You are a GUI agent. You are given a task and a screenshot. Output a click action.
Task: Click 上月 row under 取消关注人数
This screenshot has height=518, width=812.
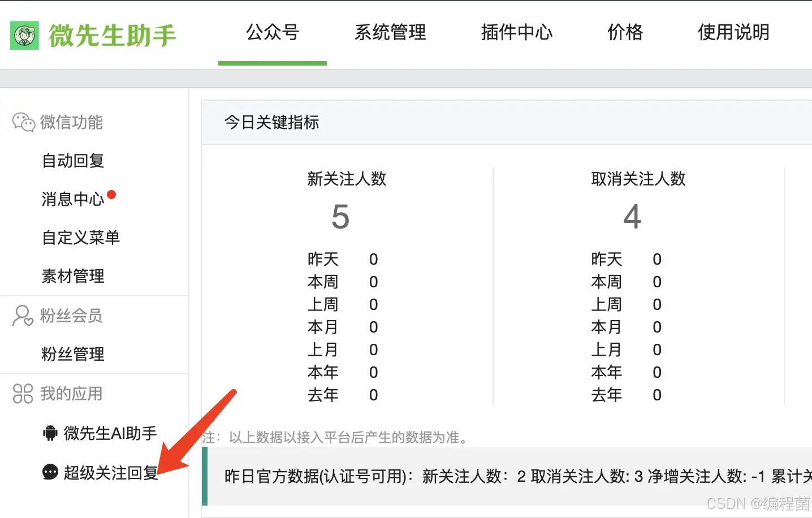(627, 349)
